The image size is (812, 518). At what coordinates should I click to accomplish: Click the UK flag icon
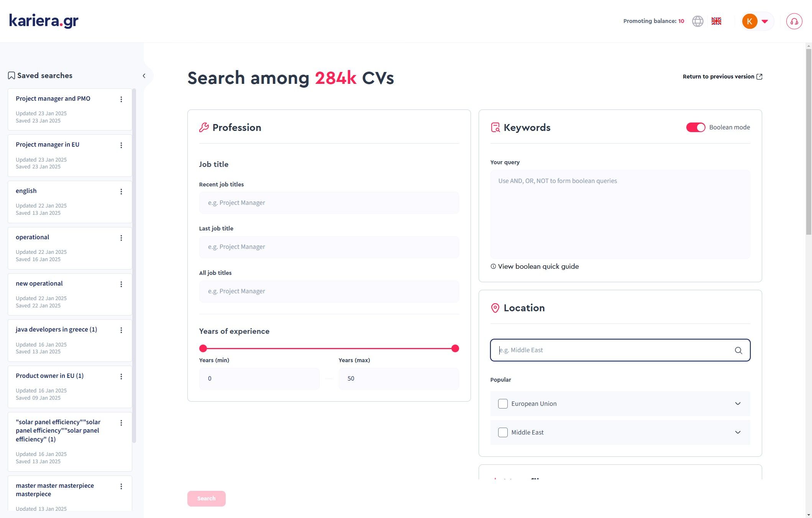click(x=716, y=21)
